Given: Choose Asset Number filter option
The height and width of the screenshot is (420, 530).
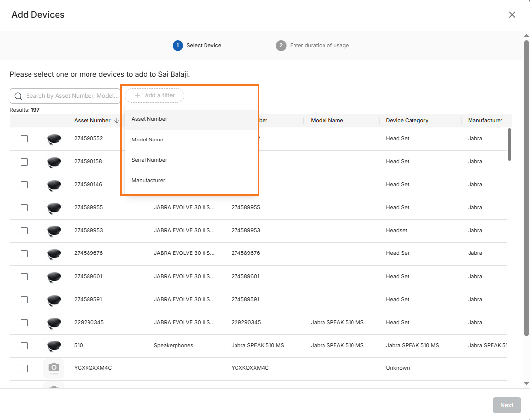Looking at the screenshot, I should pyautogui.click(x=149, y=119).
